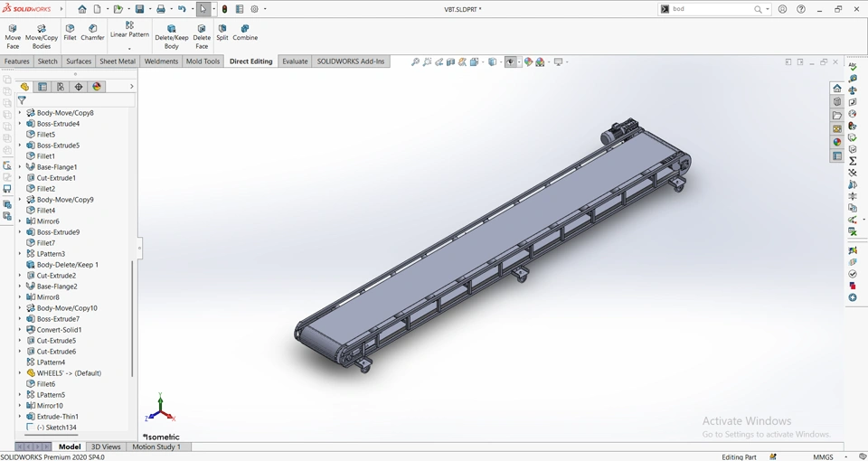Click the Print icon
This screenshot has height=461, width=868.
pos(161,9)
